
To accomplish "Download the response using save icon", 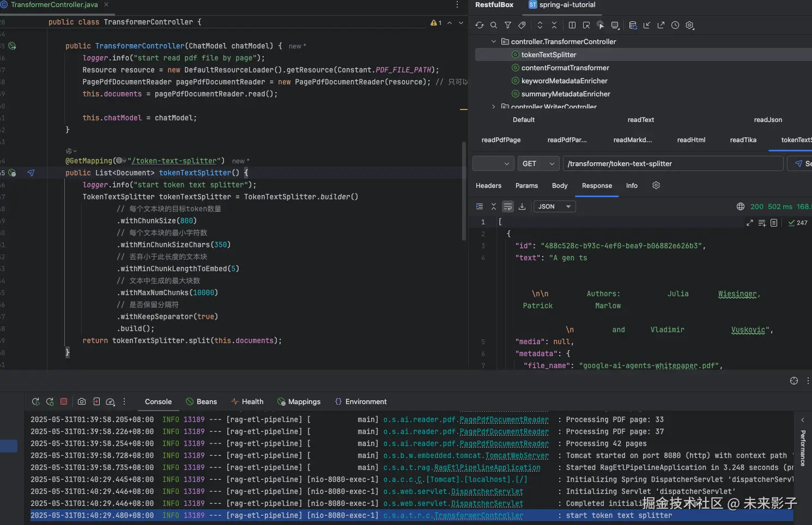I will pyautogui.click(x=522, y=206).
